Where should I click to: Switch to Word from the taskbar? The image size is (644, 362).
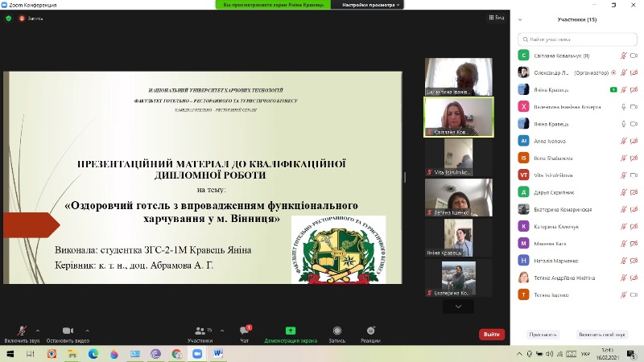click(x=218, y=354)
